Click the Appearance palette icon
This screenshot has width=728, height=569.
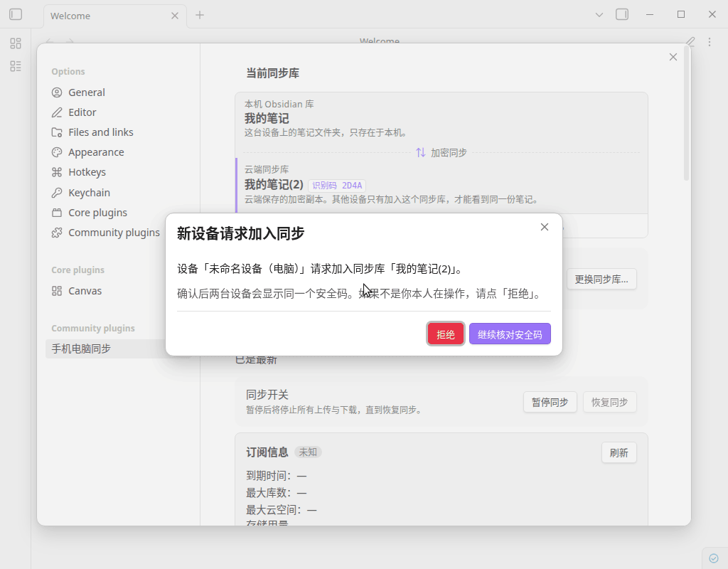[x=57, y=152]
